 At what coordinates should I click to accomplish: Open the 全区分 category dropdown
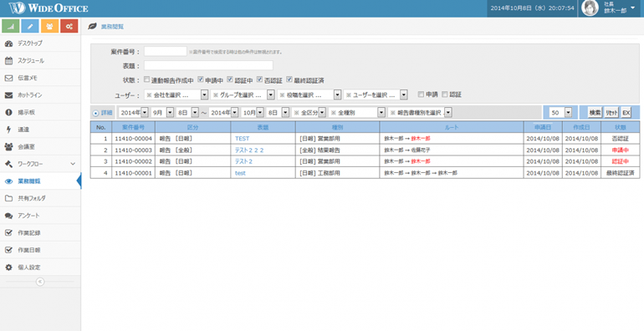[309, 113]
